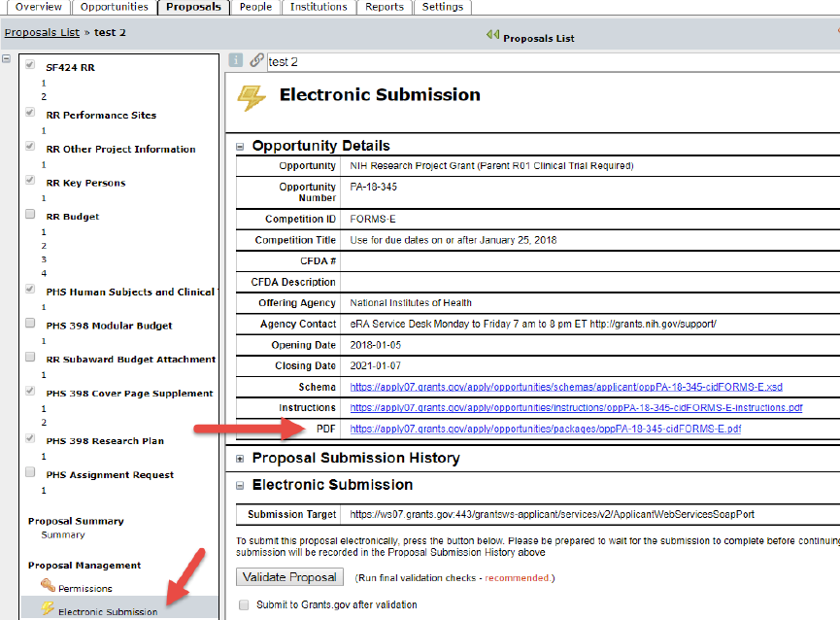The image size is (840, 620).
Task: Open the Institutions tab
Action: point(318,7)
